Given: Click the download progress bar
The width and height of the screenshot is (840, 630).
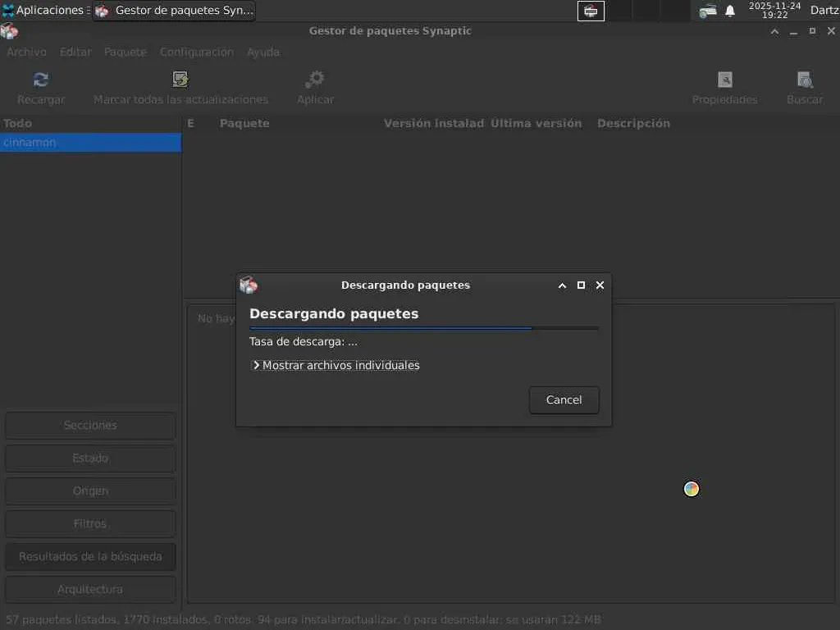Looking at the screenshot, I should pos(424,328).
